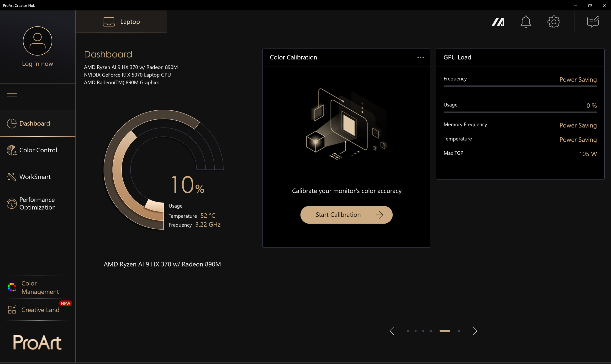This screenshot has width=611, height=364.
Task: Click the Frequency 3.22 GHz reading
Action: 208,225
